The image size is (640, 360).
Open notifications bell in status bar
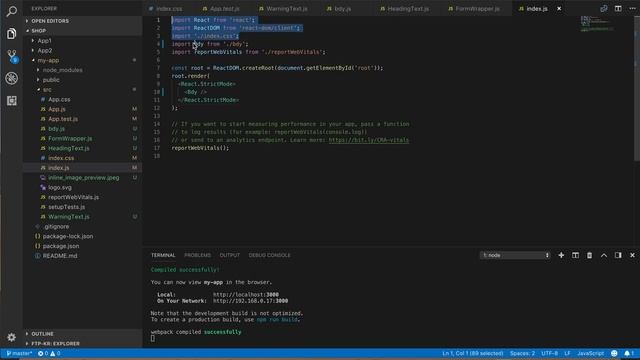629,353
